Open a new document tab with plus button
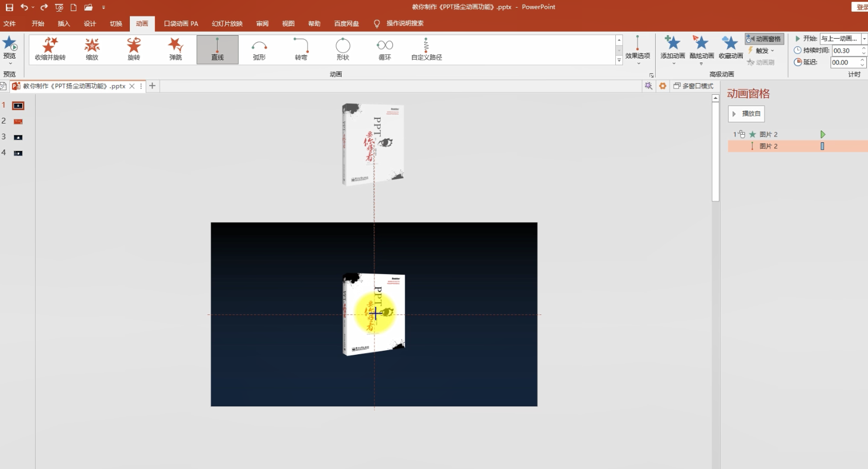The width and height of the screenshot is (868, 469). pos(152,86)
